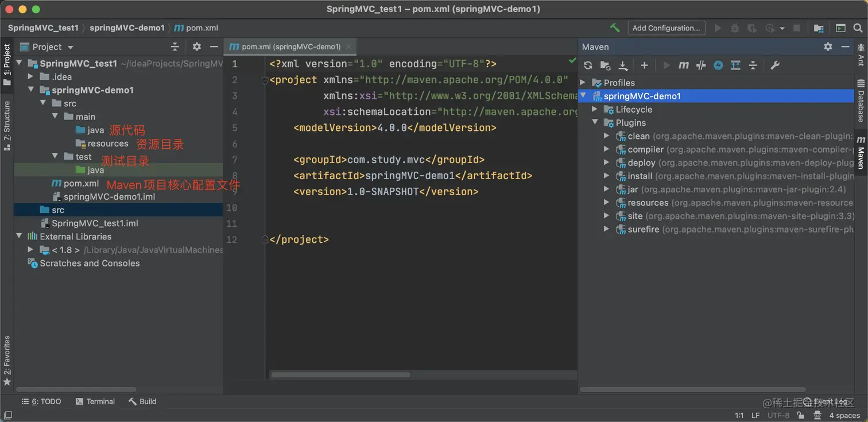Image resolution: width=868 pixels, height=422 pixels.
Task: Click the 4 spaces indent setting
Action: tap(844, 415)
